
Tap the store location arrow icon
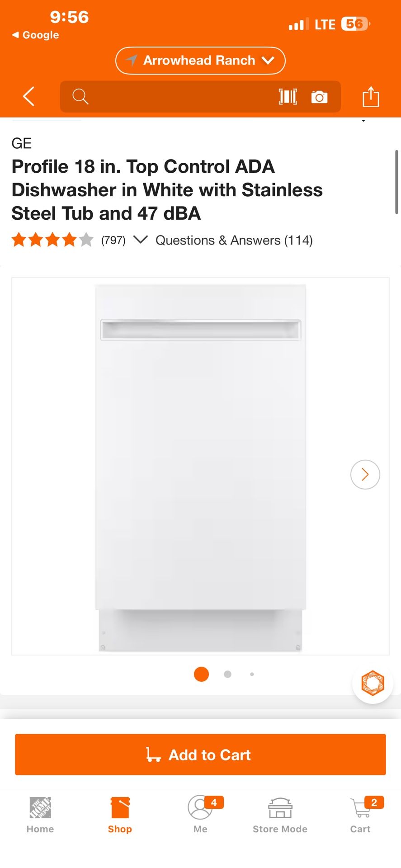pyautogui.click(x=131, y=60)
